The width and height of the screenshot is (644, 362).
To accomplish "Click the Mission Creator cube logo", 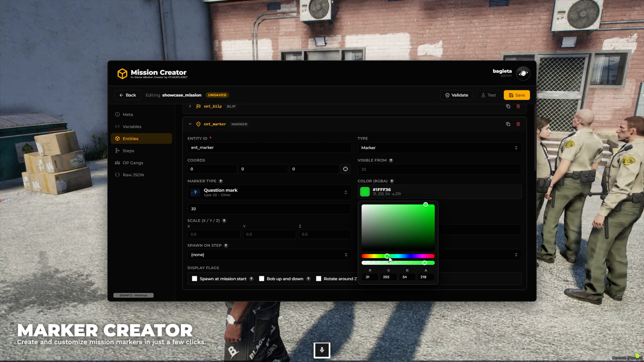I will pyautogui.click(x=122, y=73).
